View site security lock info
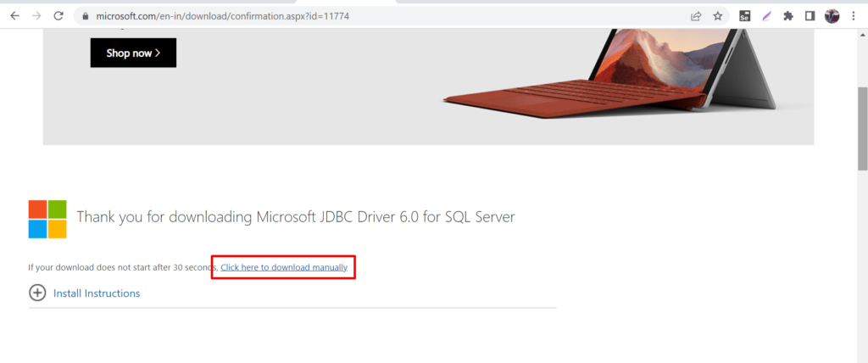Viewport: 868px width, 363px height. tap(85, 16)
